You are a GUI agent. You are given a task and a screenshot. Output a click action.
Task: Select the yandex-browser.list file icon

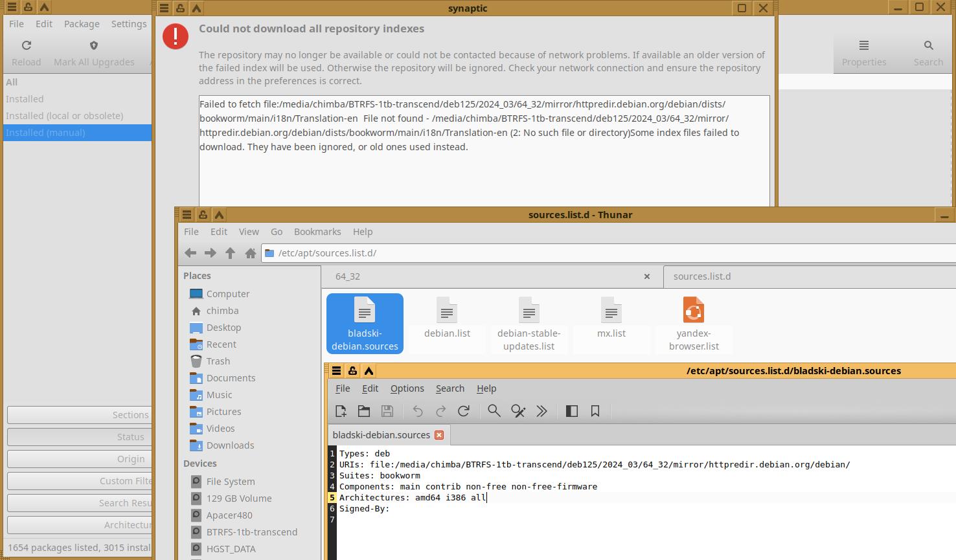[x=694, y=311]
